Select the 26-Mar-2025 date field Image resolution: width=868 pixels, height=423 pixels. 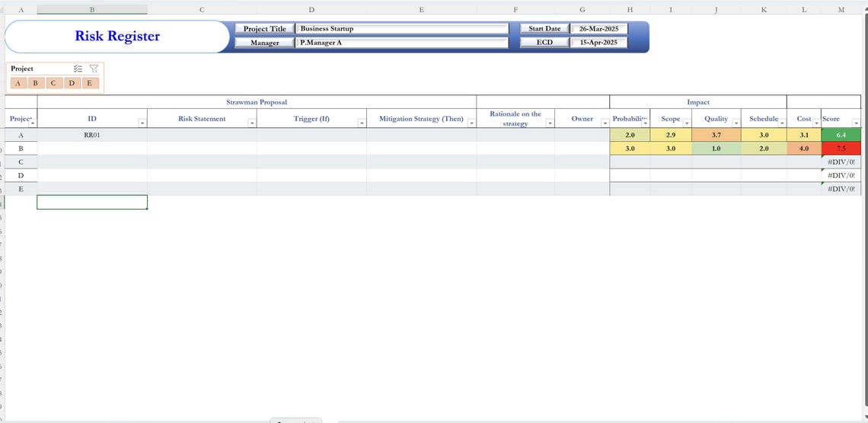click(599, 29)
